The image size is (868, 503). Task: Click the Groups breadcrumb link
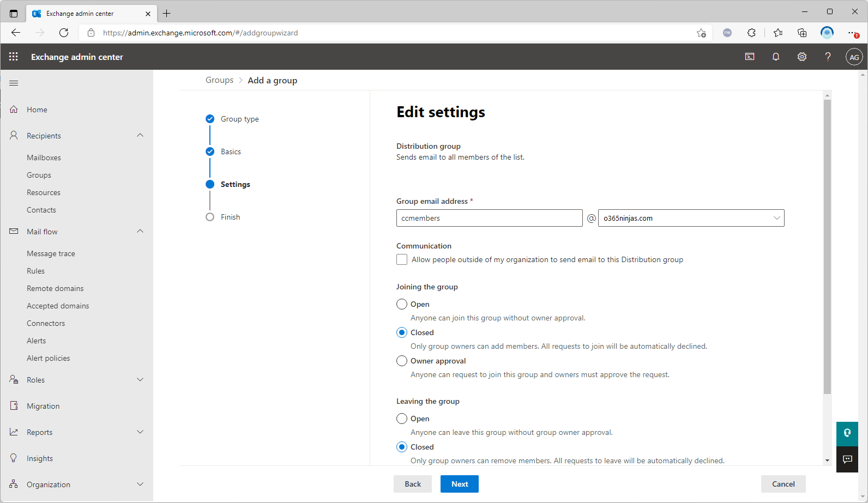pyautogui.click(x=219, y=80)
